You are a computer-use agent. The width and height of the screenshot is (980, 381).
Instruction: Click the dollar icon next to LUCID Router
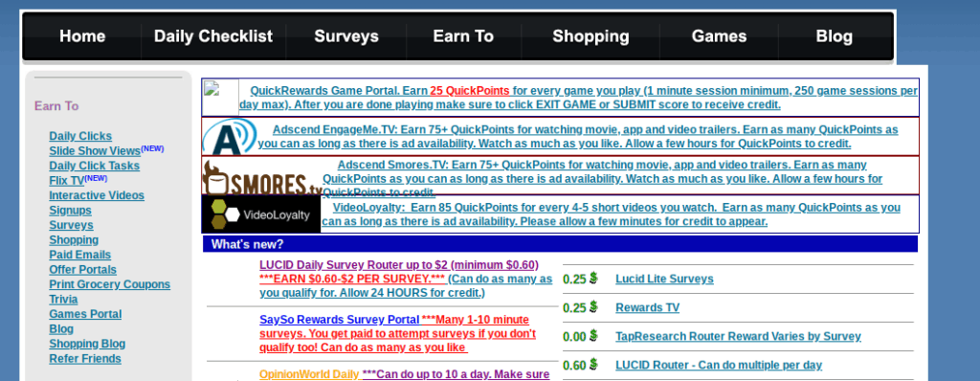593,364
